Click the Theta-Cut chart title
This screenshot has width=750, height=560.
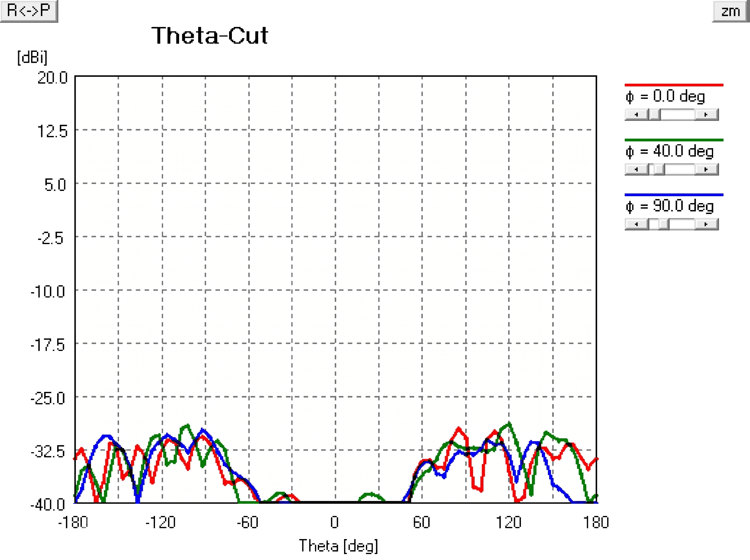pyautogui.click(x=210, y=35)
